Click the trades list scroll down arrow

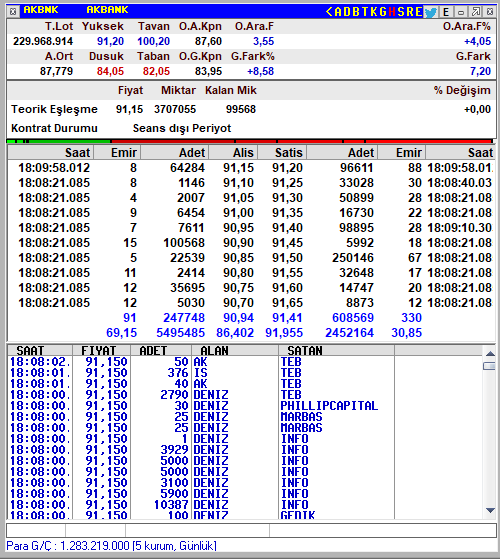490,511
